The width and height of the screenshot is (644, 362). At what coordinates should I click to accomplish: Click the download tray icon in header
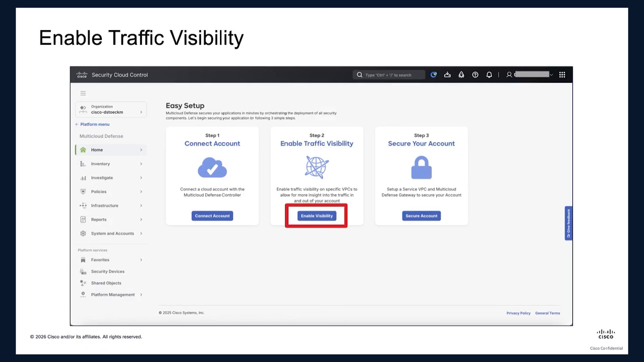coord(447,75)
